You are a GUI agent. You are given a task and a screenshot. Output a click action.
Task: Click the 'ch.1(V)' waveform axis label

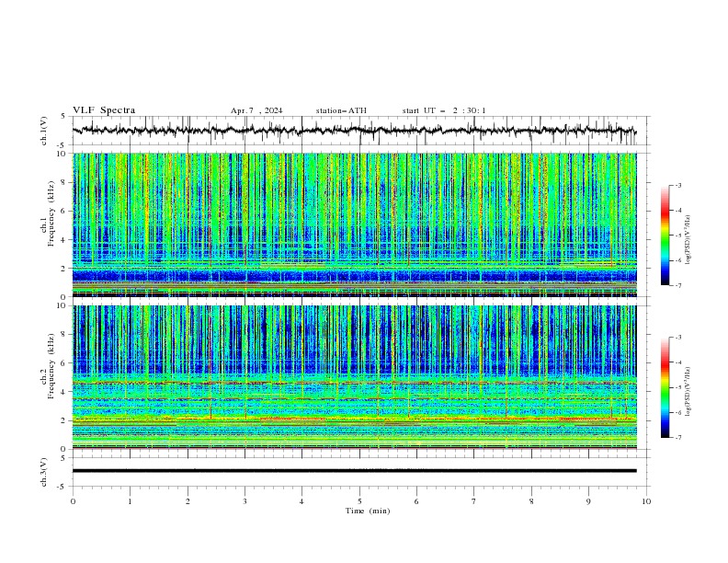tap(44, 131)
